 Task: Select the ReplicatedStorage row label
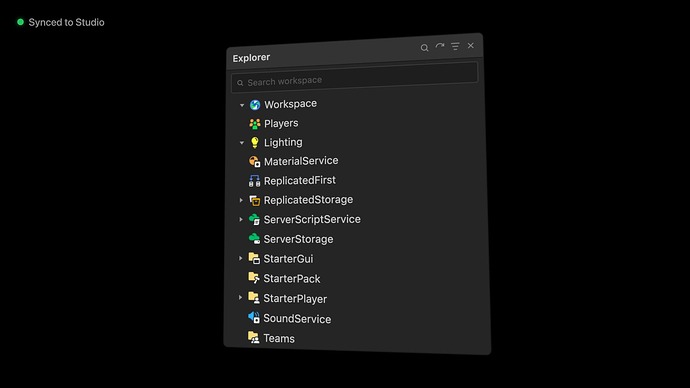pyautogui.click(x=308, y=200)
